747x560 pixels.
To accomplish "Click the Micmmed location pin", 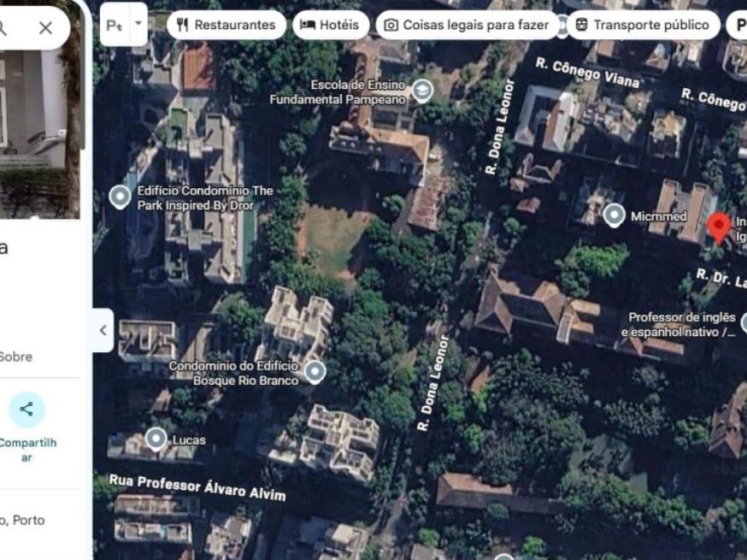I will coord(614,215).
